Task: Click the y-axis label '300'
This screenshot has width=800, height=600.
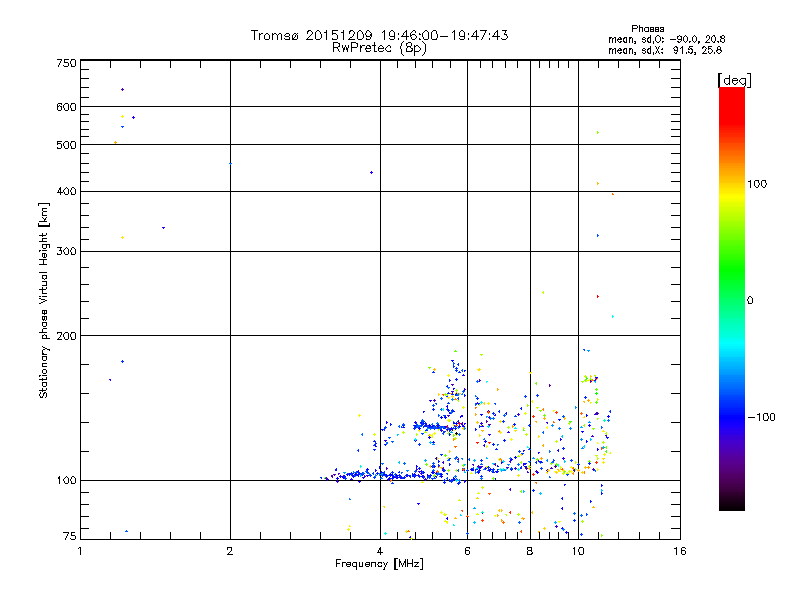Action: click(66, 252)
